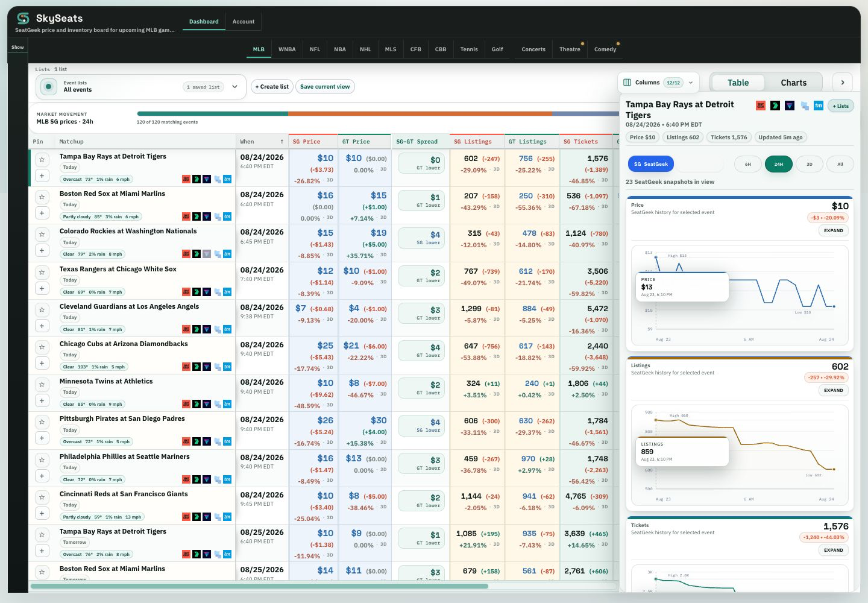Open light-blue squares icon in detail panel header
Image resolution: width=868 pixels, height=603 pixels.
pyautogui.click(x=804, y=106)
